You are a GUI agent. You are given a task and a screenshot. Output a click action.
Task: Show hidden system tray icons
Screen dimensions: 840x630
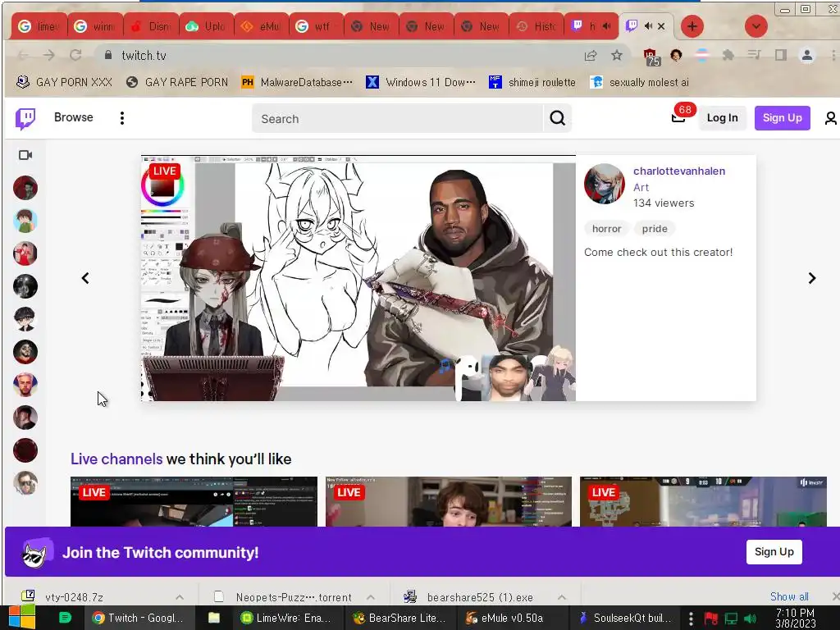(691, 619)
